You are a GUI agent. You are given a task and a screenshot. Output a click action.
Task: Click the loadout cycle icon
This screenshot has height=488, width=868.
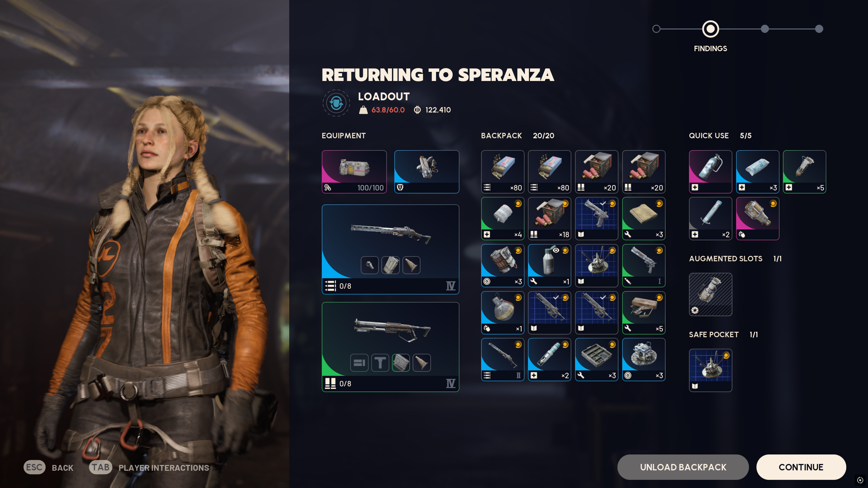tap(336, 103)
